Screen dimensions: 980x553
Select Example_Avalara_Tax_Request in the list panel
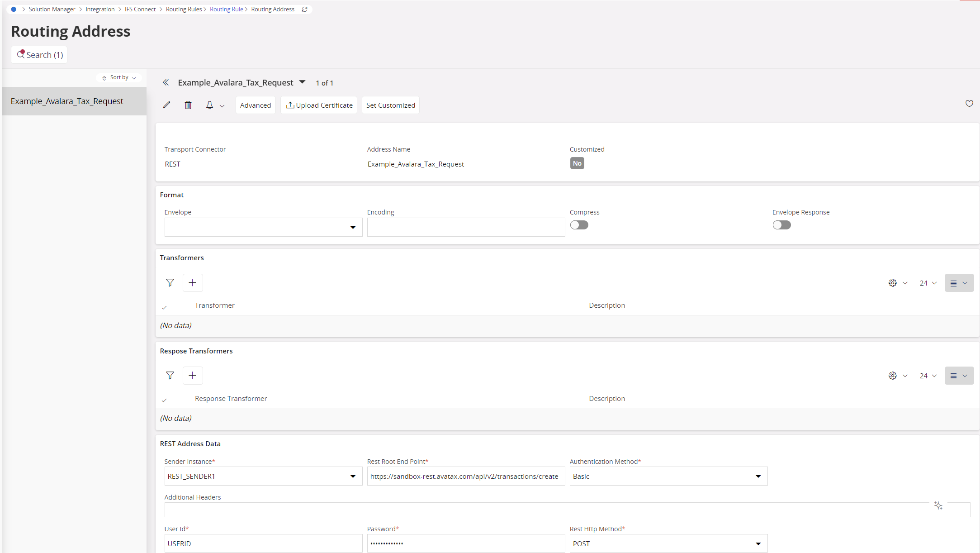[x=74, y=101]
